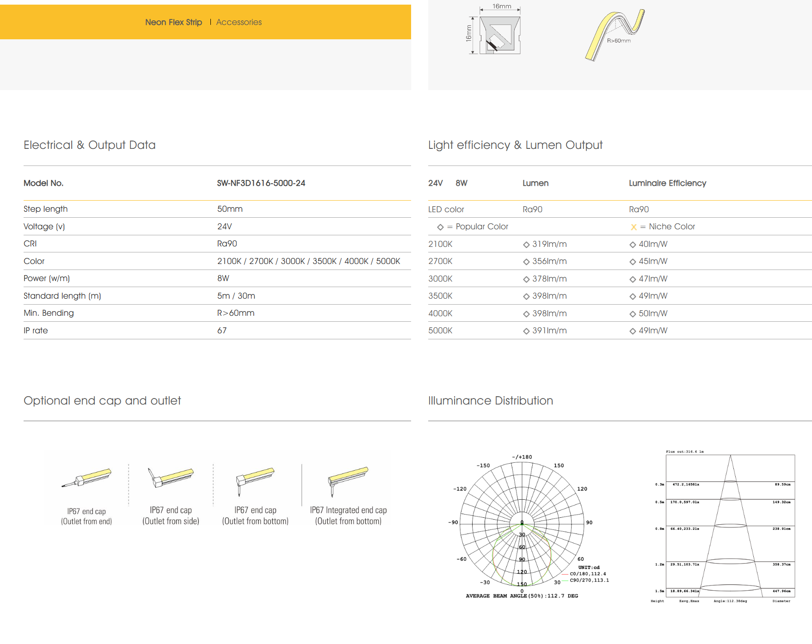
Task: Click the diamond icon beside 356lm/m
Action: pos(526,262)
